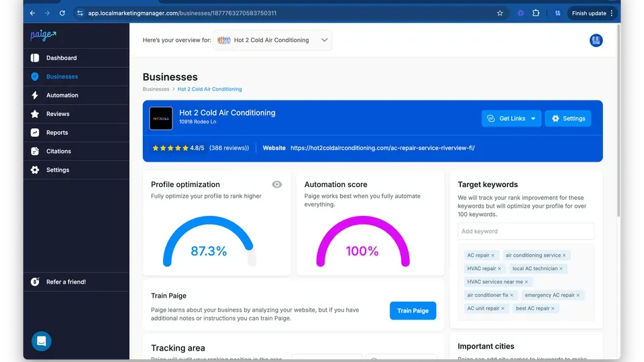Click the Add keyword input field

pyautogui.click(x=526, y=231)
